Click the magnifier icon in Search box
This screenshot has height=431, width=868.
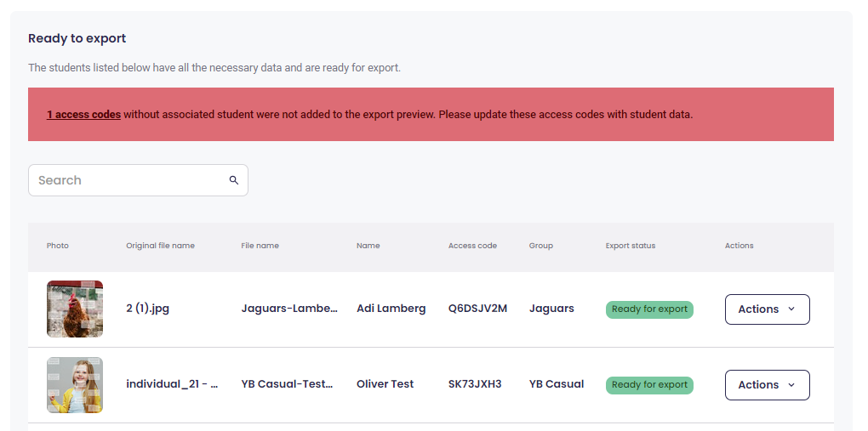234,180
